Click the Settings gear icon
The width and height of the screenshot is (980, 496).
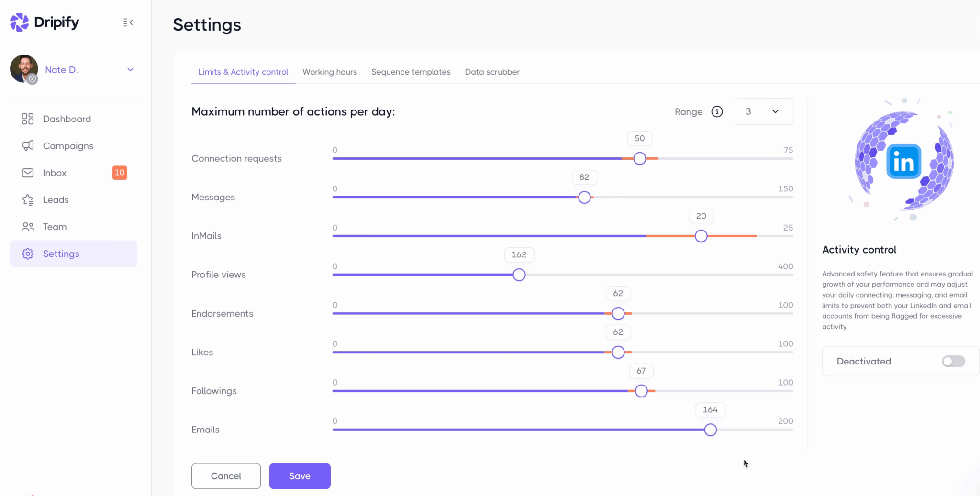click(x=28, y=254)
